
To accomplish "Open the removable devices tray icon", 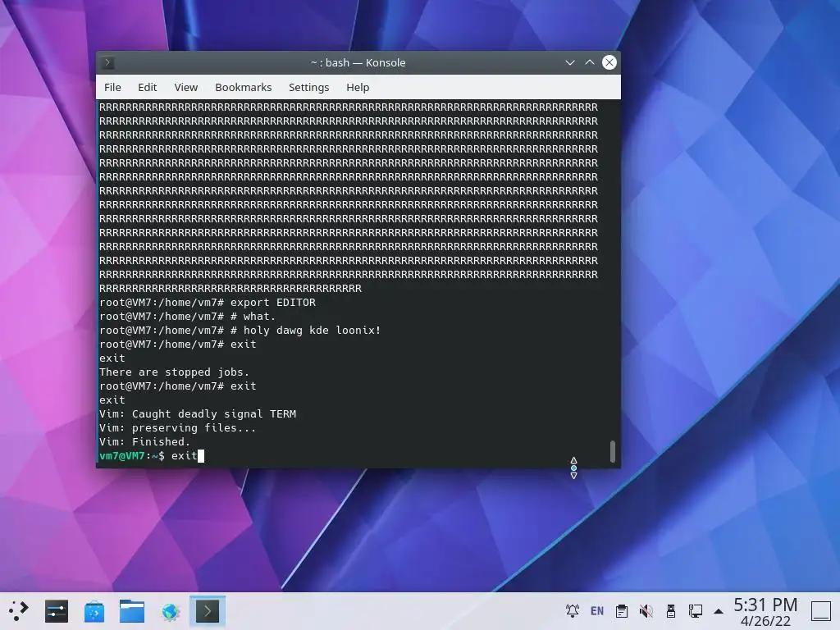I will (671, 610).
